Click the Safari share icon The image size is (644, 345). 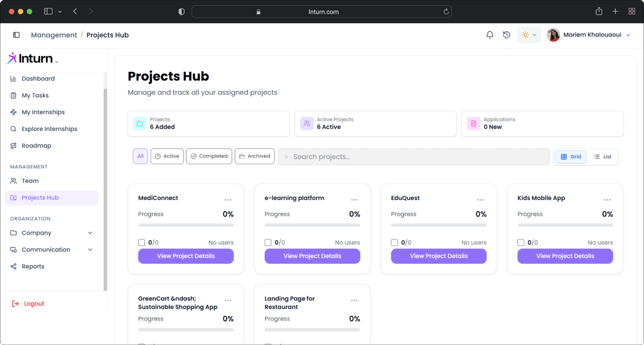coord(599,11)
